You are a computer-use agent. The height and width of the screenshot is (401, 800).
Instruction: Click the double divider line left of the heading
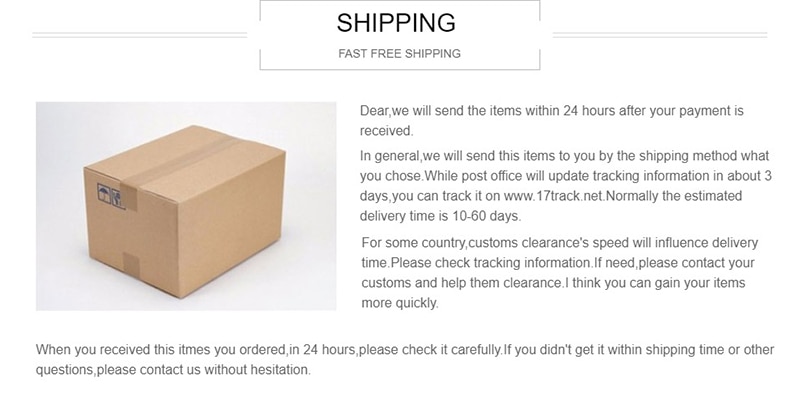pos(146,36)
